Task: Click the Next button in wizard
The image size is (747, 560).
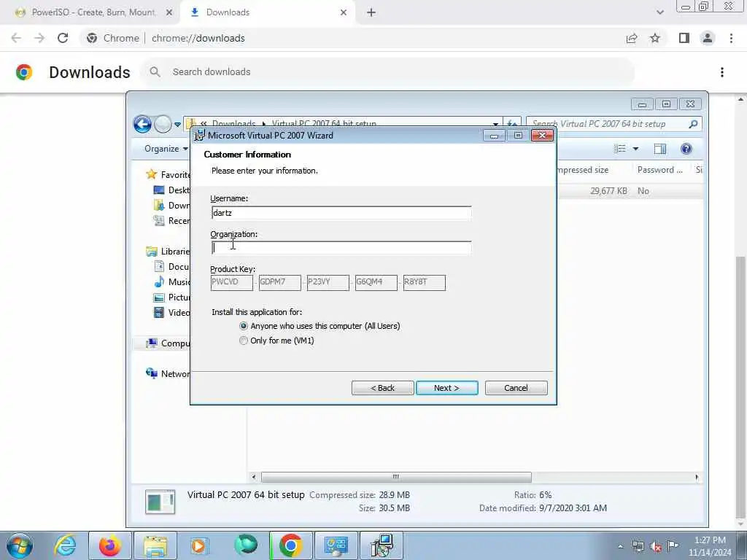Action: point(447,388)
